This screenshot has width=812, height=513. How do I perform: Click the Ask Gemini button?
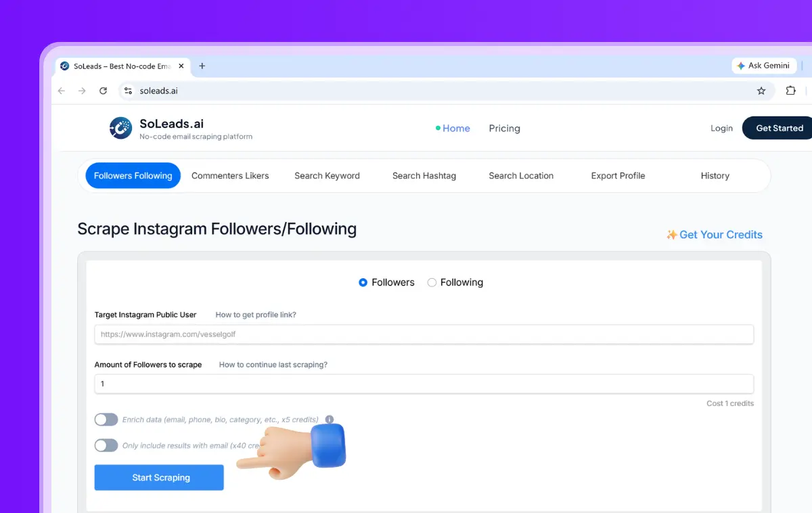(x=763, y=66)
